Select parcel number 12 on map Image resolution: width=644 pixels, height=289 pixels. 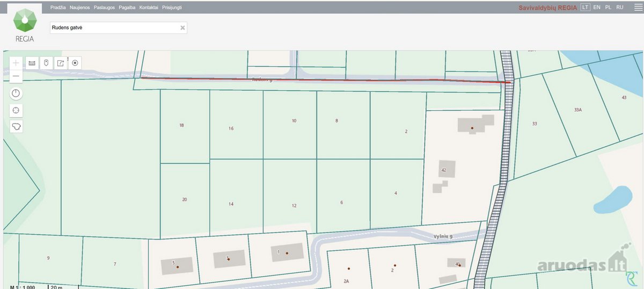pyautogui.click(x=294, y=206)
